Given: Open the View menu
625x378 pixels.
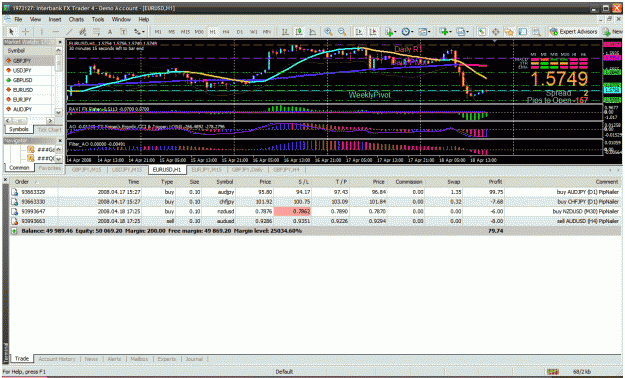Looking at the screenshot, I should (x=35, y=19).
